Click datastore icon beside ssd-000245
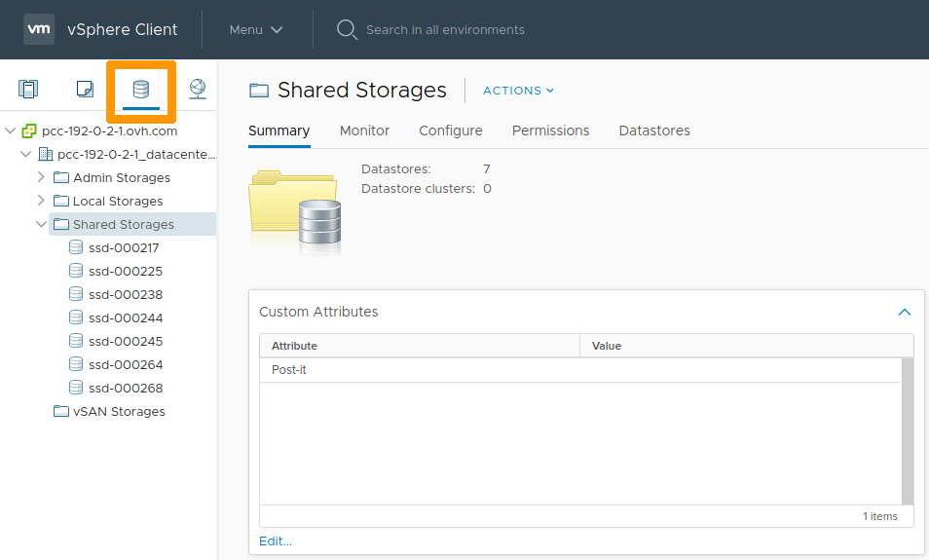Screen dimensions: 929x560 pos(76,341)
